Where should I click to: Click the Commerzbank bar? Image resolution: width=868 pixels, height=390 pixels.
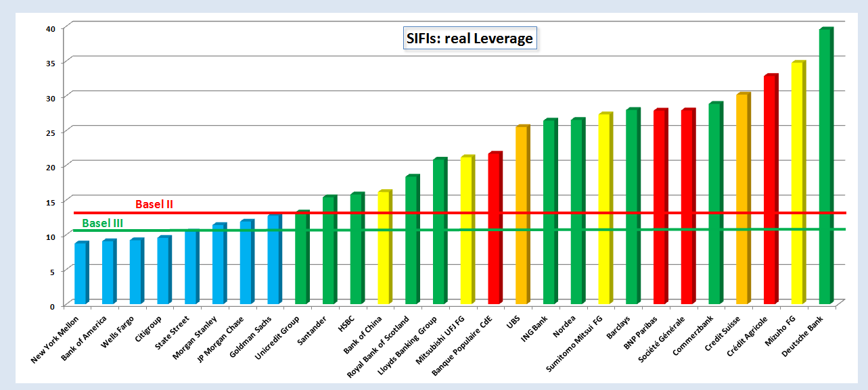[716, 203]
